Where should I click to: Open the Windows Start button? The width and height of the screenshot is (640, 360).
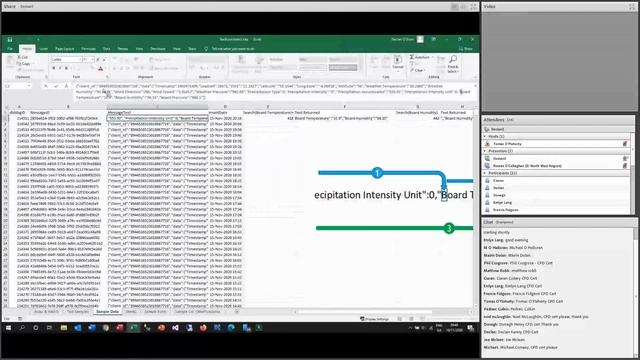(x=8, y=327)
